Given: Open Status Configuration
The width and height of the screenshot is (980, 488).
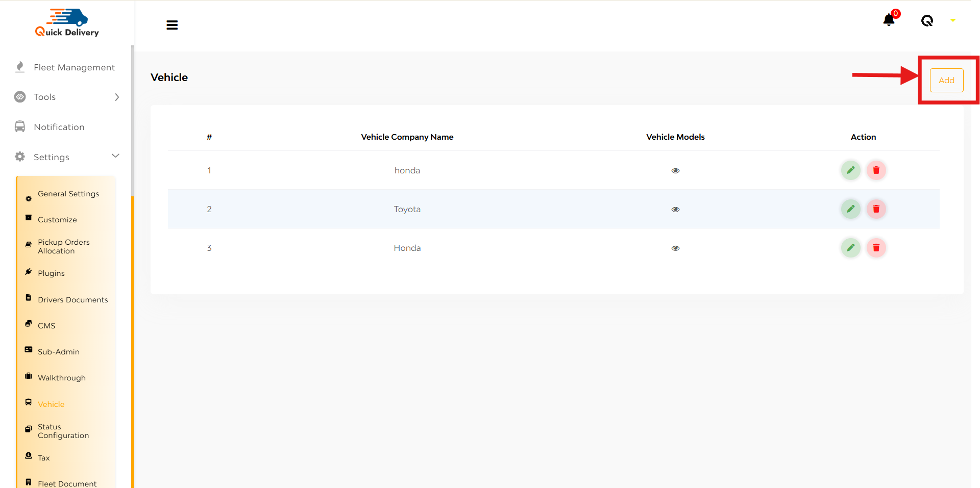Looking at the screenshot, I should pyautogui.click(x=63, y=431).
